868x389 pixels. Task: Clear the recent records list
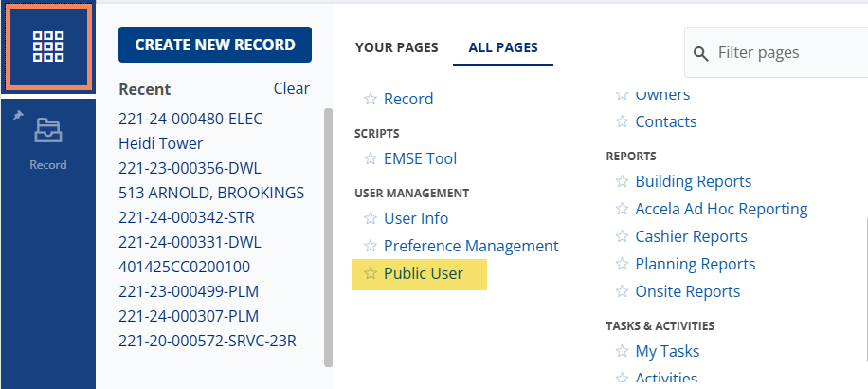[291, 88]
